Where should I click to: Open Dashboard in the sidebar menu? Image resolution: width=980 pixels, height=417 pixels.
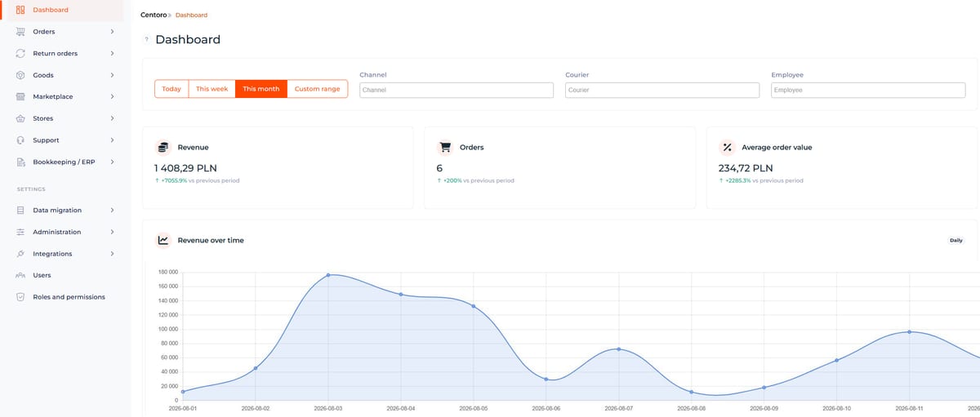(51, 10)
